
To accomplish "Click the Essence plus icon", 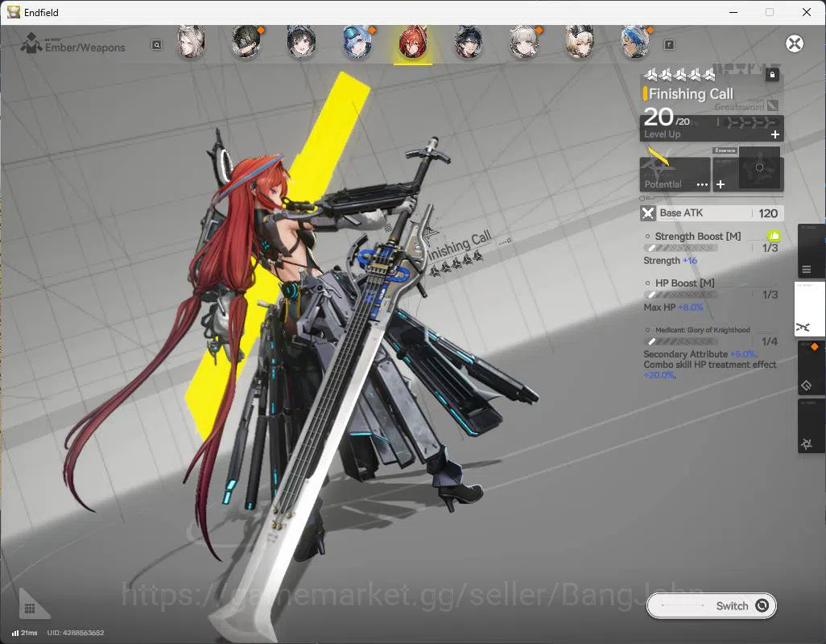I will click(721, 184).
